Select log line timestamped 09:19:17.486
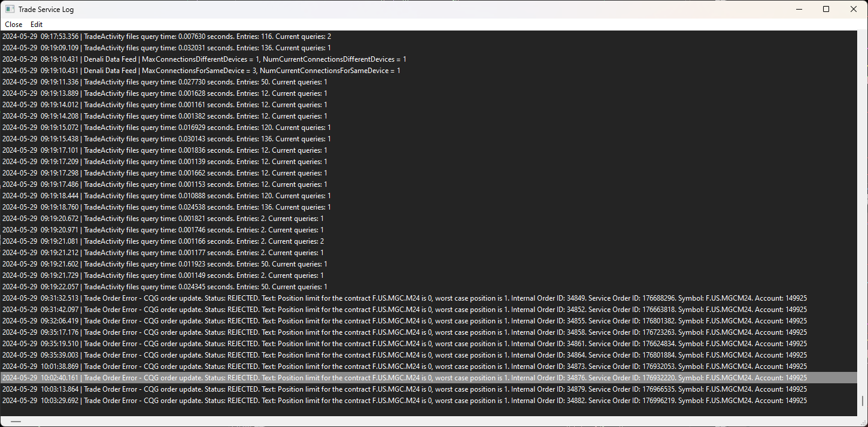 429,184
